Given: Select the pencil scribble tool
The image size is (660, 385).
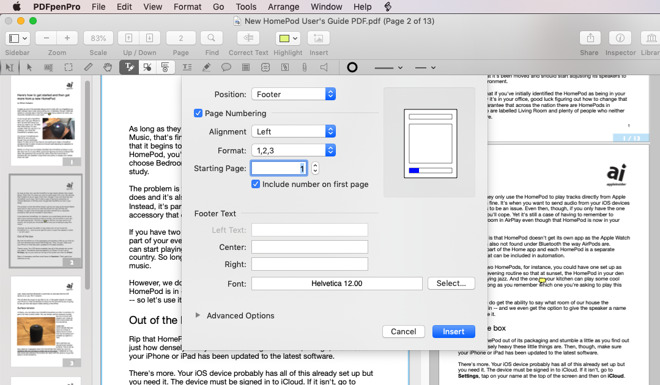Looking at the screenshot, I should 88,67.
